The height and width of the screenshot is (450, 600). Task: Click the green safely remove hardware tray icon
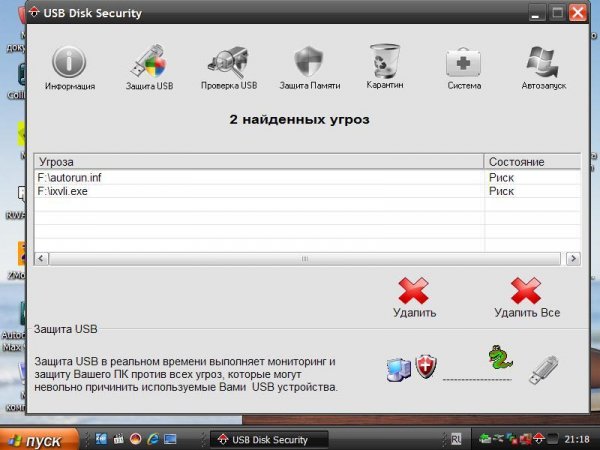pyautogui.click(x=485, y=439)
